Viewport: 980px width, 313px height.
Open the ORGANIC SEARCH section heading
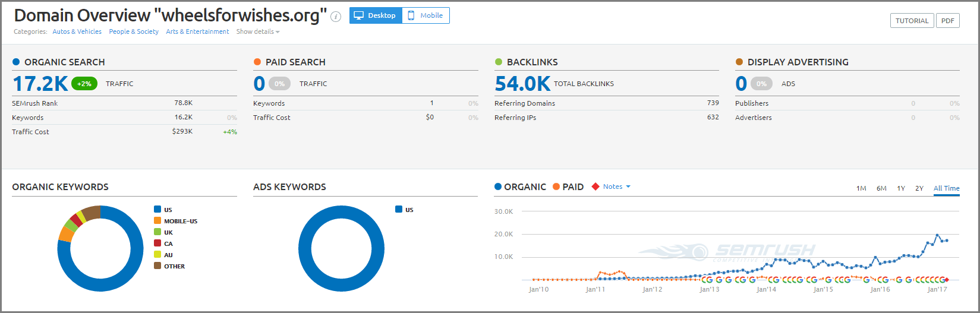[64, 62]
